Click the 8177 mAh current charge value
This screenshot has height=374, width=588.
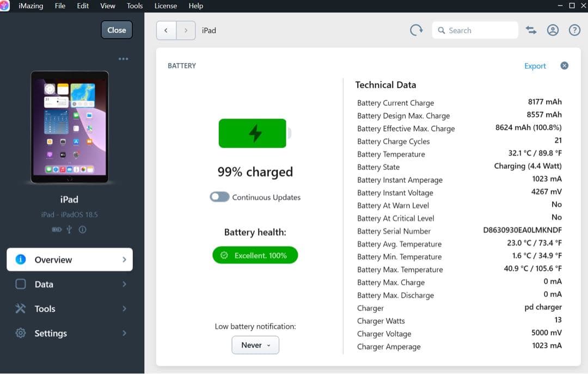544,102
